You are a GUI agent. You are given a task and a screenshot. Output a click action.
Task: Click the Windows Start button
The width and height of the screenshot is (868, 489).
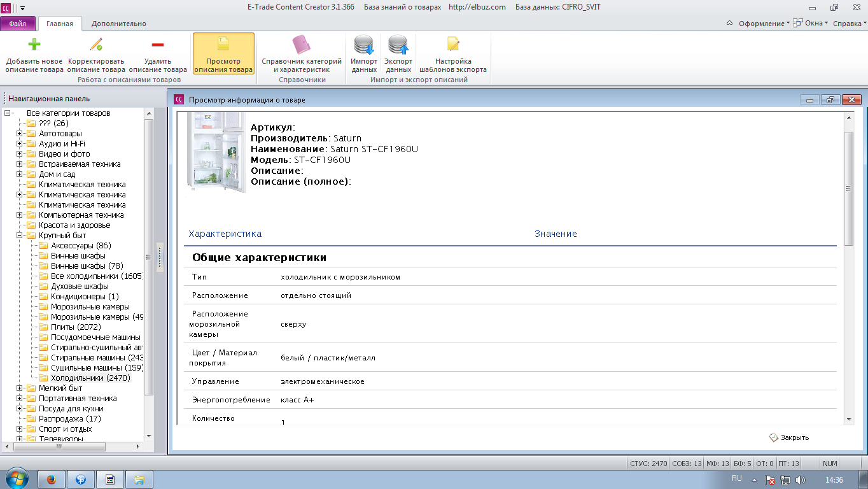[x=16, y=479]
